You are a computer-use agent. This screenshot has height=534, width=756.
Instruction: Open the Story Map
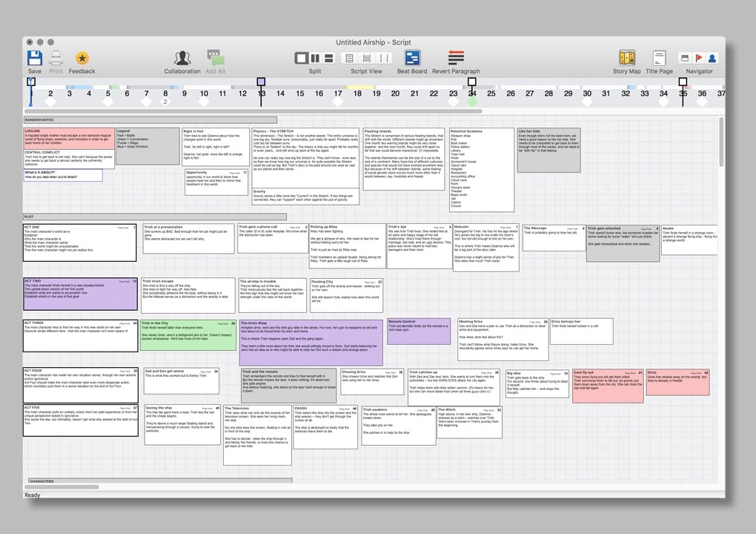click(x=626, y=58)
